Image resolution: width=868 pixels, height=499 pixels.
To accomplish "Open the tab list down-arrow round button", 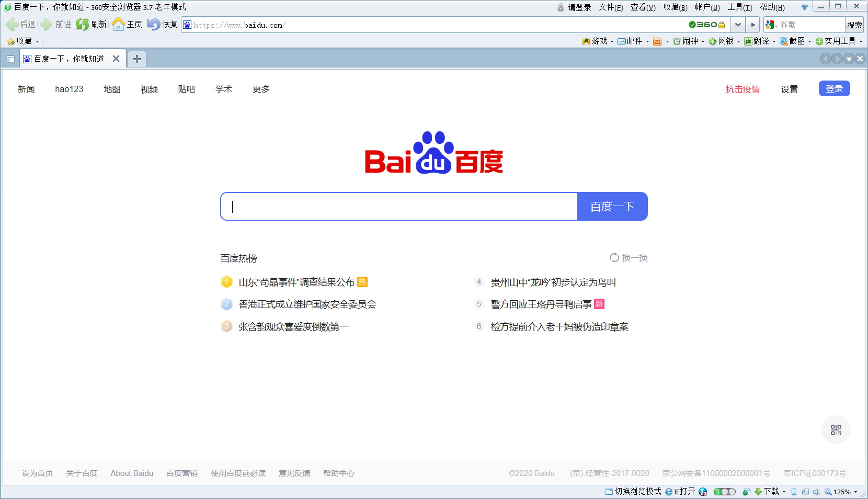I will (x=849, y=59).
